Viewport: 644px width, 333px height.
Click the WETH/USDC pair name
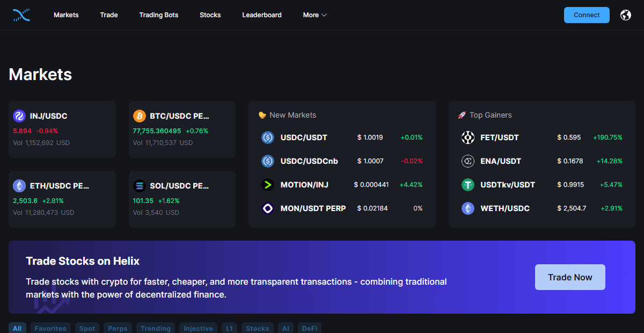505,208
